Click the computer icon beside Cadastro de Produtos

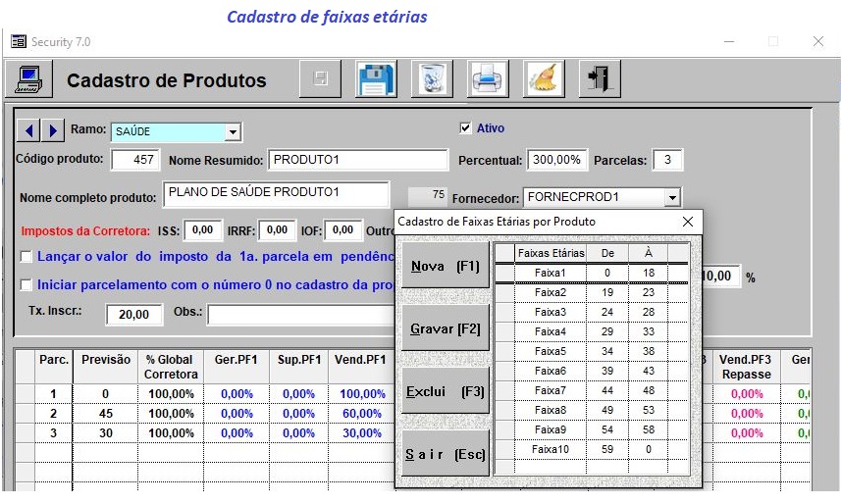29,79
